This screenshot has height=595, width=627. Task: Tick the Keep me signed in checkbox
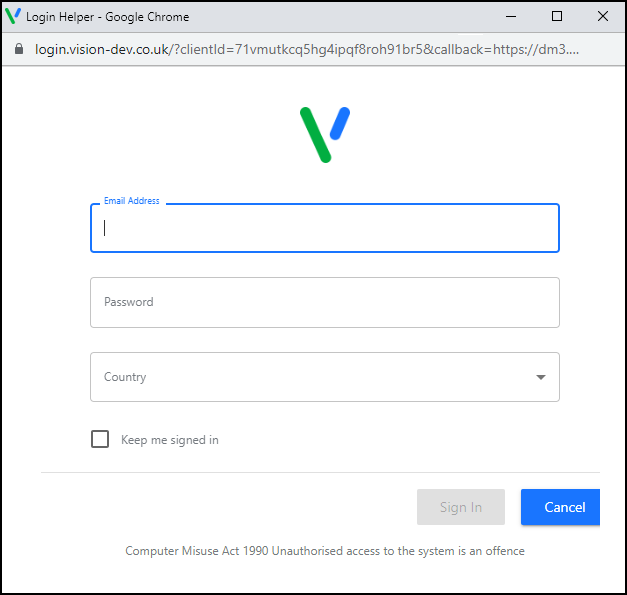100,439
